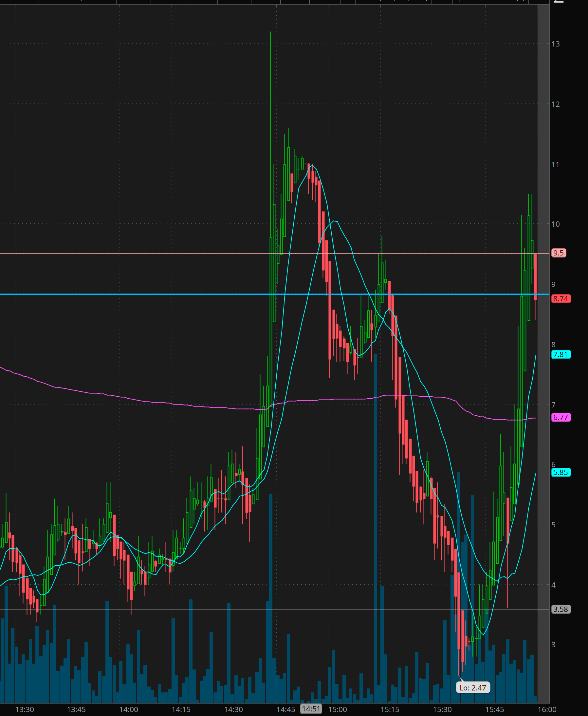588x716 pixels.
Task: Click the 13:30 time axis label
Action: pyautogui.click(x=24, y=709)
